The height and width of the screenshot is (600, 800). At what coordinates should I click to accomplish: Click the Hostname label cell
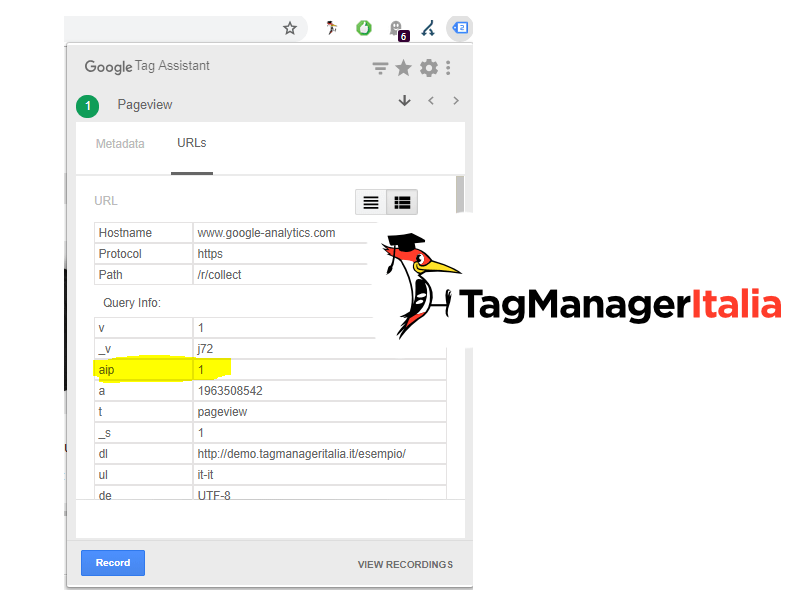click(143, 233)
